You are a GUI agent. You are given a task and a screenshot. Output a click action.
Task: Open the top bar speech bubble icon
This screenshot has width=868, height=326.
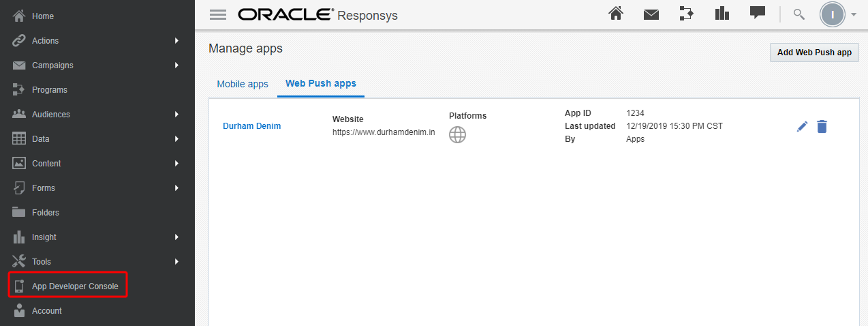pyautogui.click(x=758, y=13)
